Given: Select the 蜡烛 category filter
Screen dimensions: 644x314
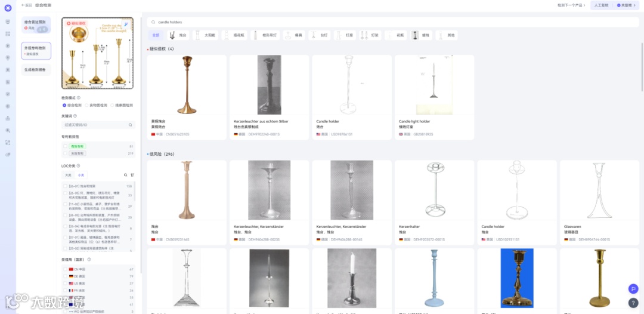Looking at the screenshot, I should [421, 35].
